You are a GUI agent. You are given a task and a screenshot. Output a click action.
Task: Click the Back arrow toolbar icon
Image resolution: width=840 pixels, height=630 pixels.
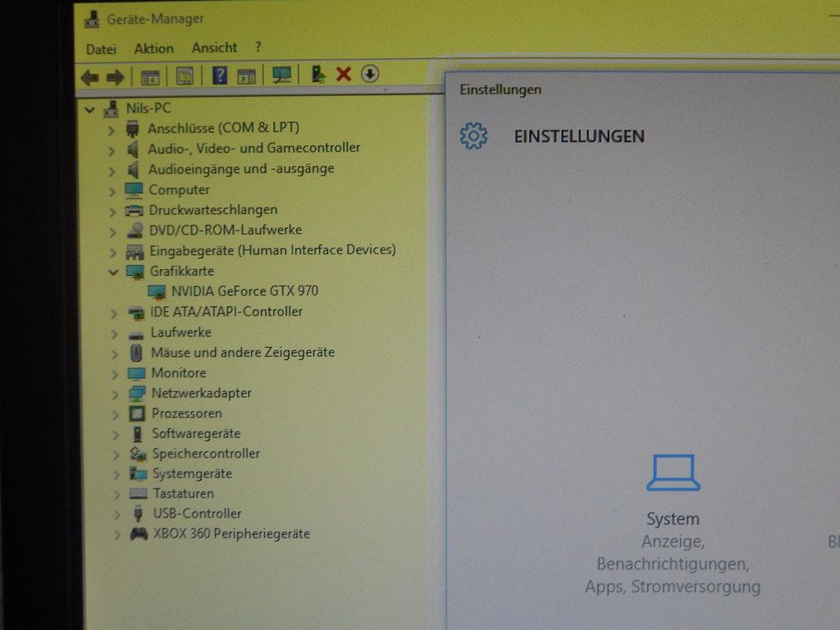[x=90, y=78]
